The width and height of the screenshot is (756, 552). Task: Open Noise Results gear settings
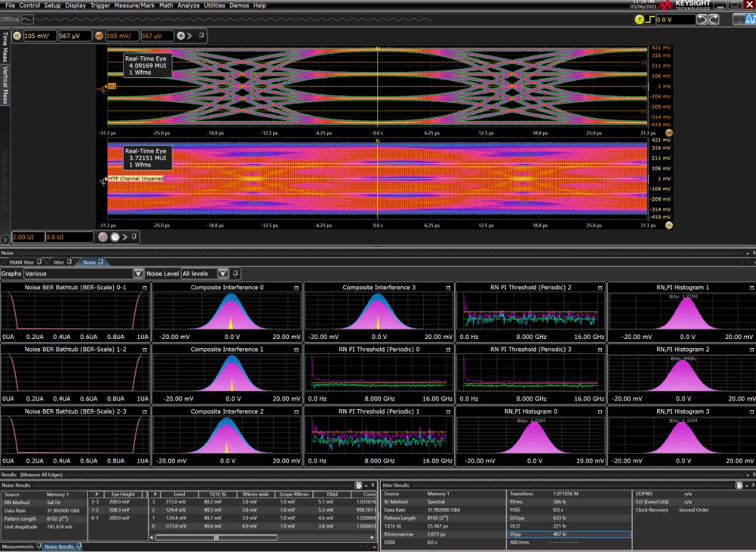(358, 485)
